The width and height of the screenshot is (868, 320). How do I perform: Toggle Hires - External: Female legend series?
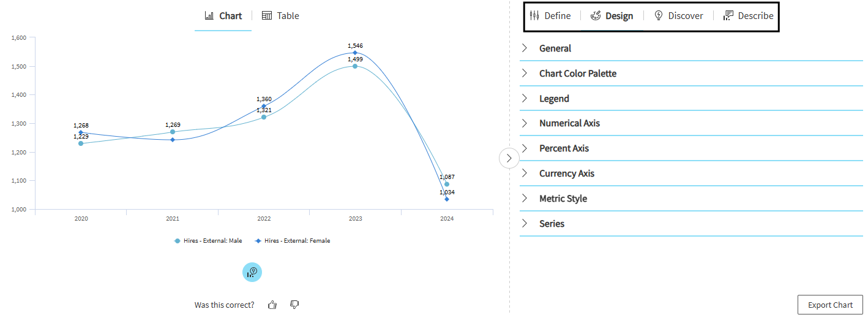pos(293,241)
